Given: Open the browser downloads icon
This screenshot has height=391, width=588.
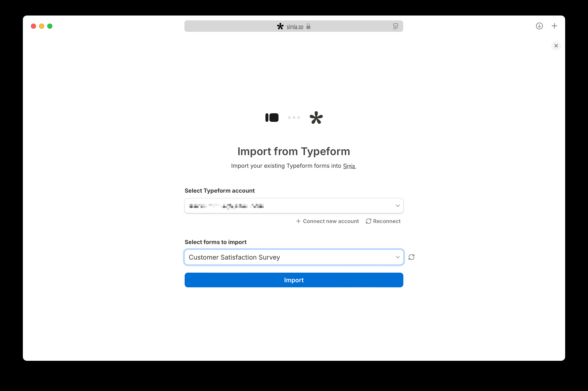Looking at the screenshot, I should click(539, 26).
